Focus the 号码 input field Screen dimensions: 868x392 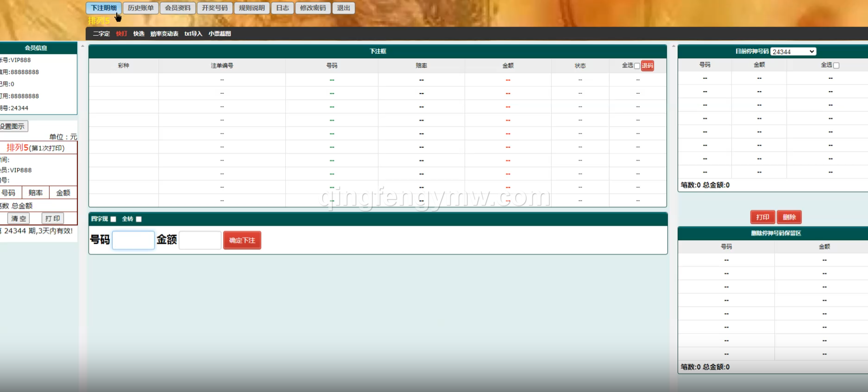[x=133, y=240]
